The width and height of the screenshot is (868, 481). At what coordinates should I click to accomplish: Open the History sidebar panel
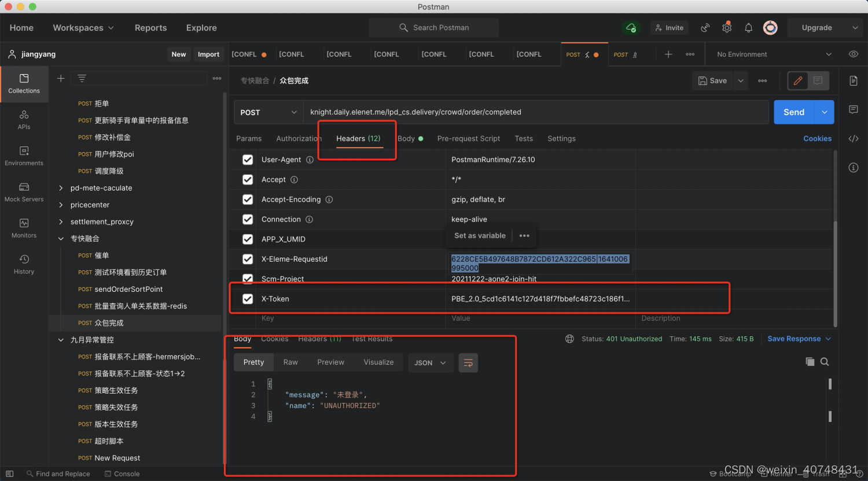pos(24,265)
